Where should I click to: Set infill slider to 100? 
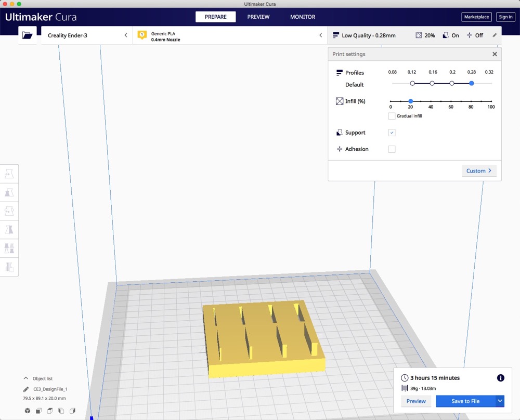point(491,101)
